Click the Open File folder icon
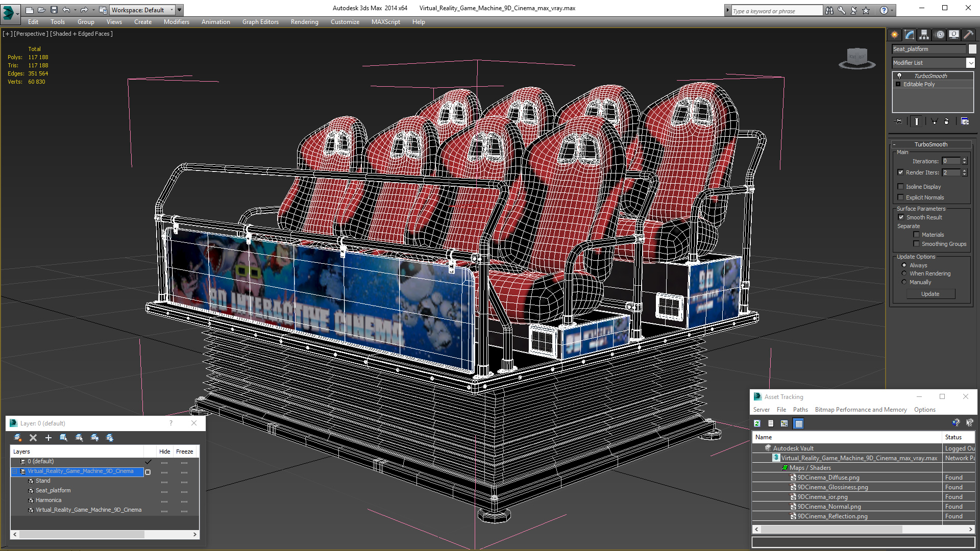This screenshot has width=980, height=551. (x=41, y=10)
